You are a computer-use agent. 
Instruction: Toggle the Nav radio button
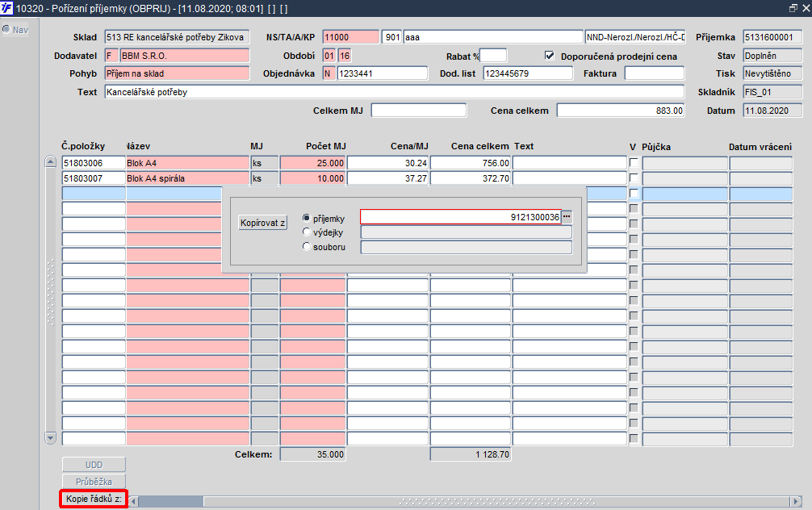click(6, 29)
